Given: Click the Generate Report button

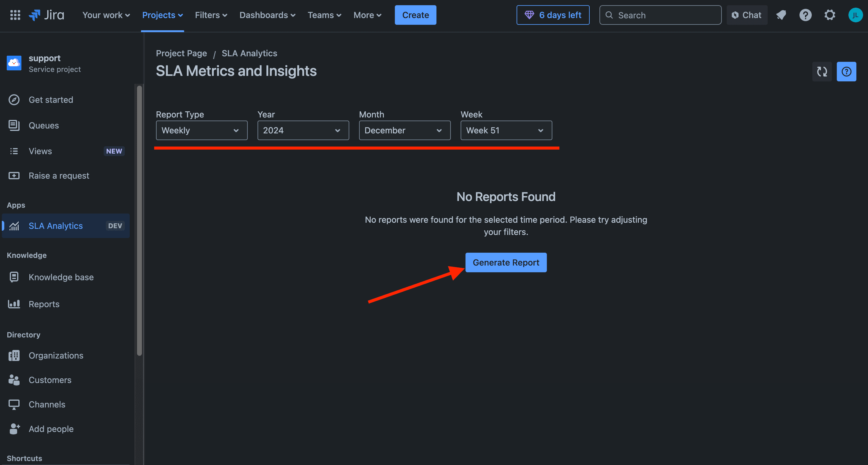Looking at the screenshot, I should [x=506, y=262].
